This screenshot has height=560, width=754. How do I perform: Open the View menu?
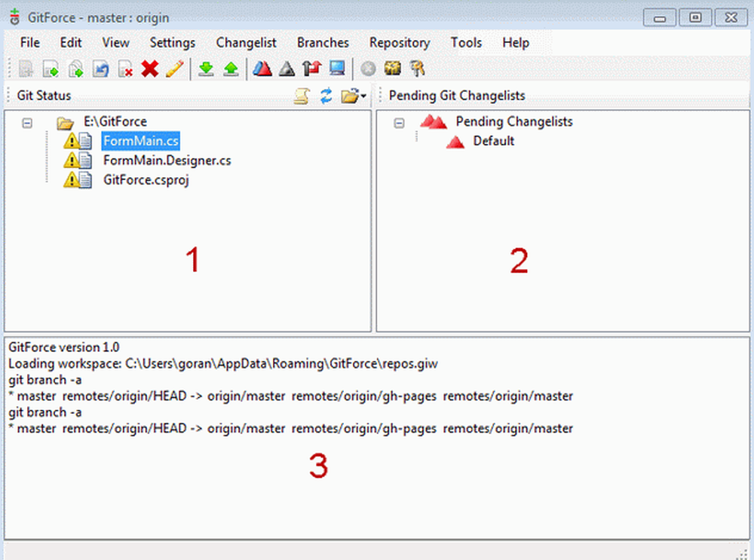115,43
